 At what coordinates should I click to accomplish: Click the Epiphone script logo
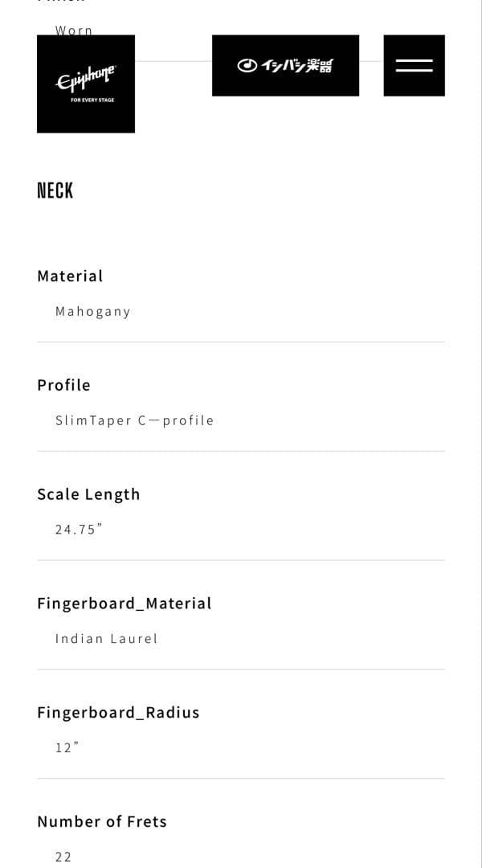click(x=86, y=79)
